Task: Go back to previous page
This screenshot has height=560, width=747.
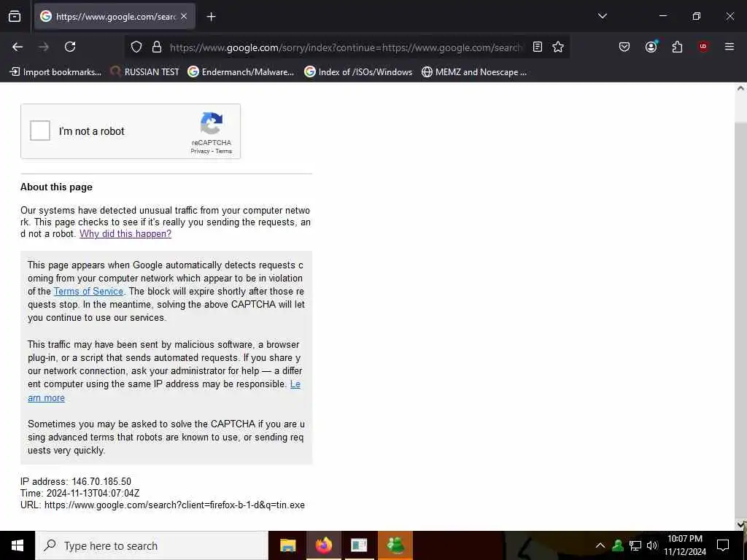Action: coord(18,47)
